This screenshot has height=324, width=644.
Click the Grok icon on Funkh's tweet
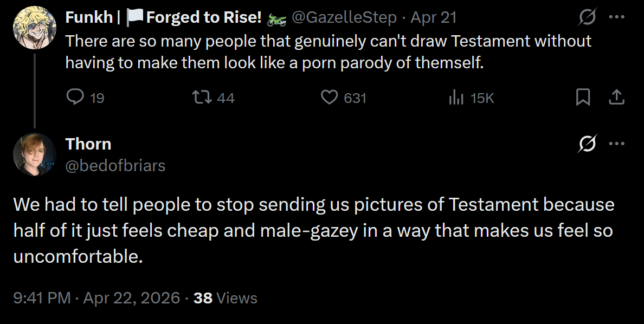pyautogui.click(x=588, y=18)
